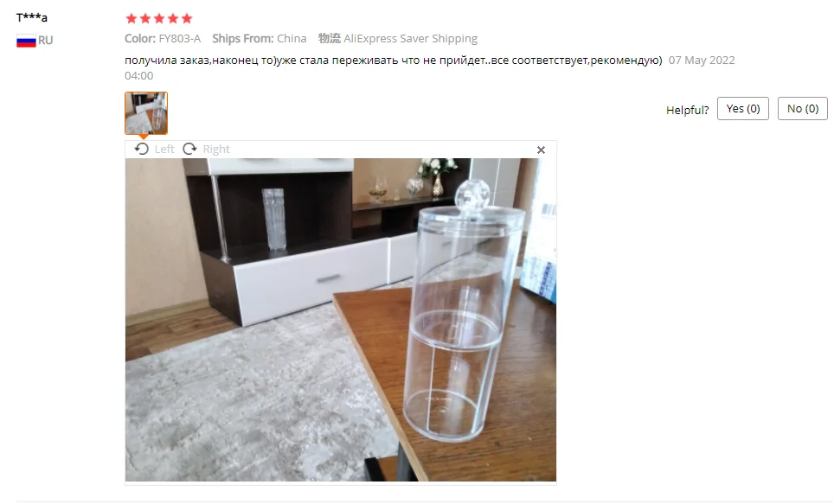Click the RU country label
This screenshot has width=834, height=504.
[x=45, y=41]
